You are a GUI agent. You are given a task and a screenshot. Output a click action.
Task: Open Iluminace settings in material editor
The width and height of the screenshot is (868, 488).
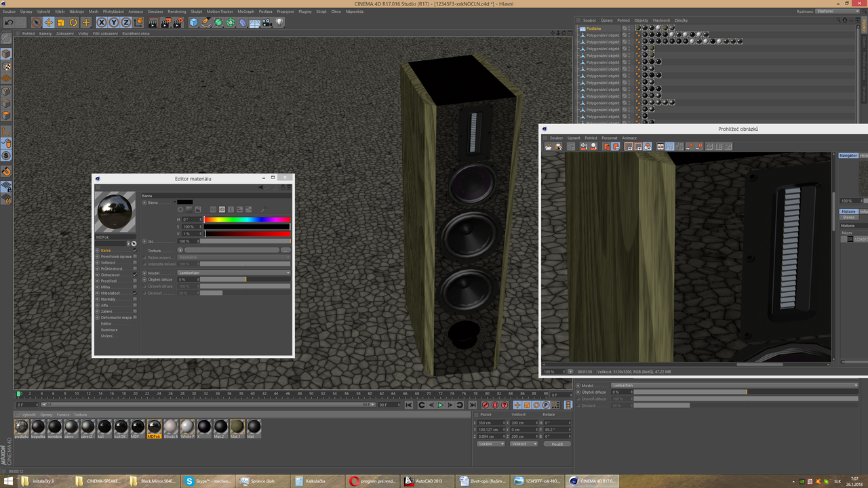(108, 329)
